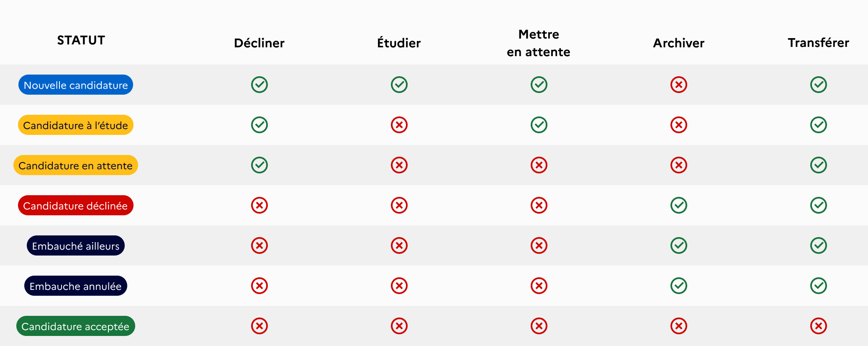Click green check for Nouvelle candidature under Décliner
Viewport: 868px width, 346px height.
(259, 85)
